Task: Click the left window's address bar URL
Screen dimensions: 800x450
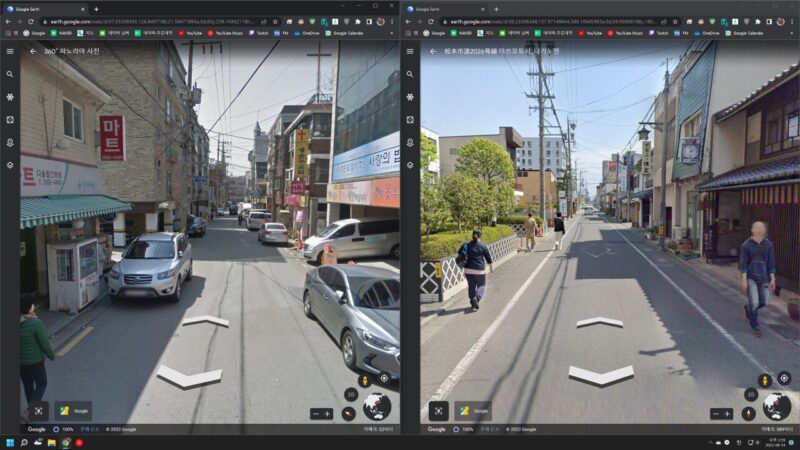Action: 150,20
